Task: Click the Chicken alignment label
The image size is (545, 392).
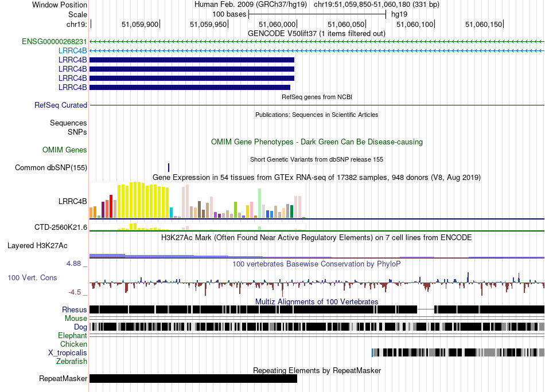Action: (x=73, y=344)
